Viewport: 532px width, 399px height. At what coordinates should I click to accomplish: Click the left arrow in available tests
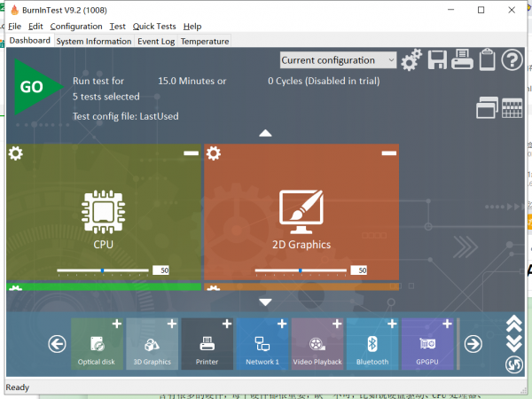[57, 344]
